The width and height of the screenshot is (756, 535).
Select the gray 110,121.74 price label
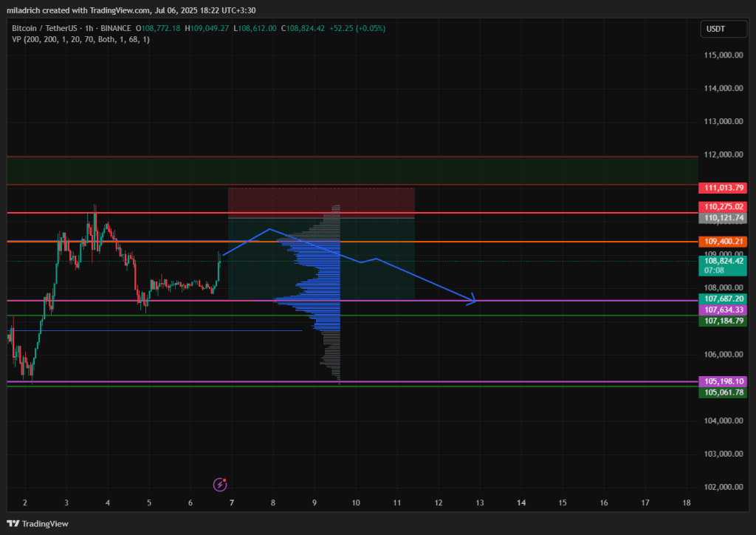[722, 219]
